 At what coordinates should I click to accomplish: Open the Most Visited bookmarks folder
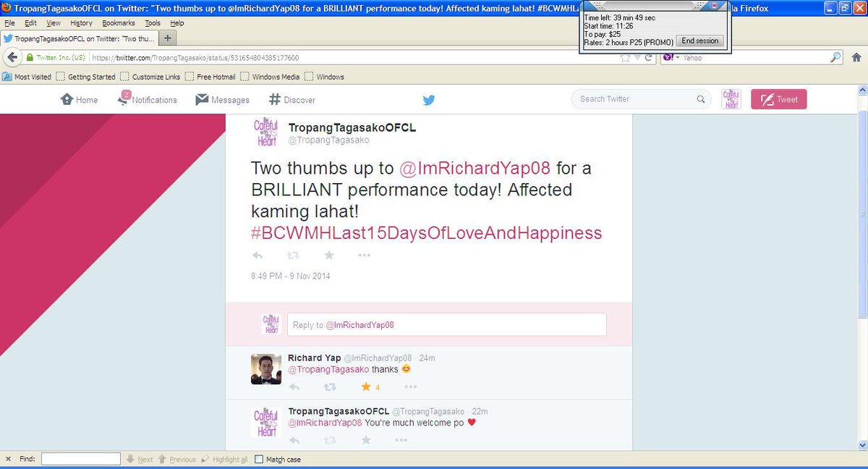tap(27, 77)
